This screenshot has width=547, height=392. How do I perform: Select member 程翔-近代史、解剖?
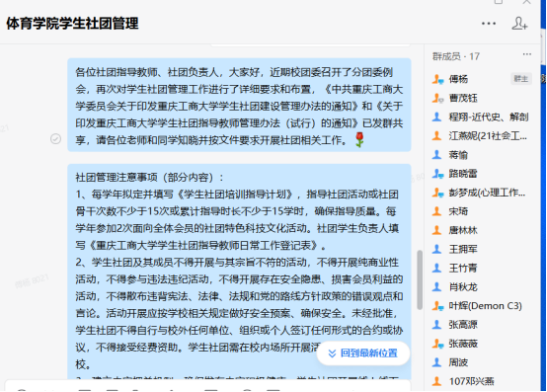[482, 117]
